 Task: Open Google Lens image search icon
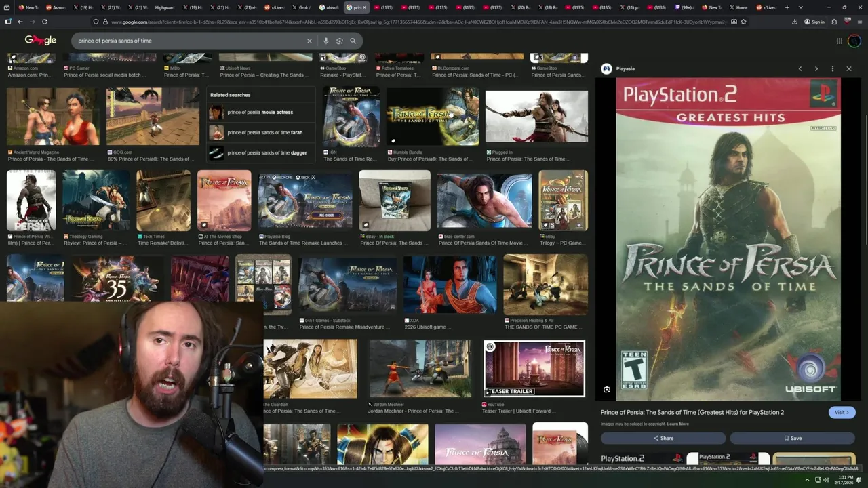point(340,41)
